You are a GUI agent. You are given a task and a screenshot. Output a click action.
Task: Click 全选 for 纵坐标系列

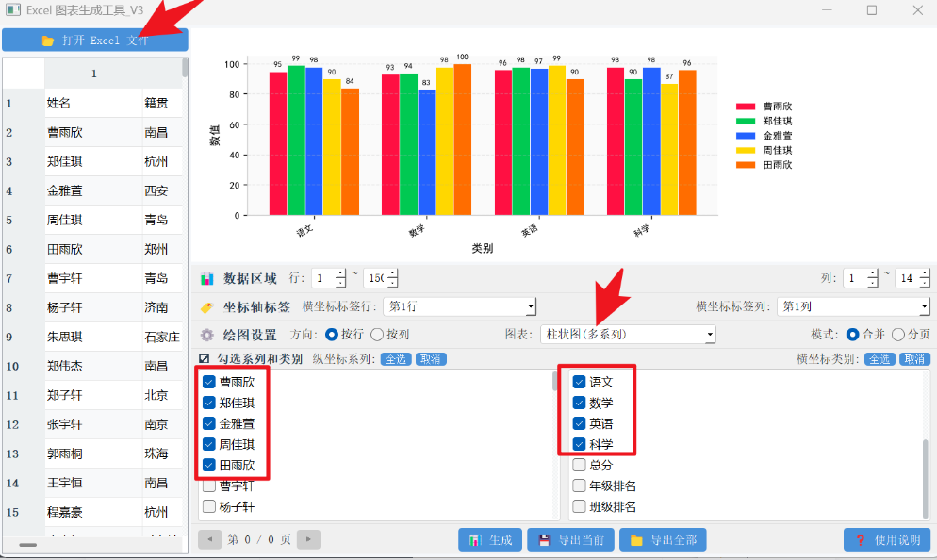(396, 359)
